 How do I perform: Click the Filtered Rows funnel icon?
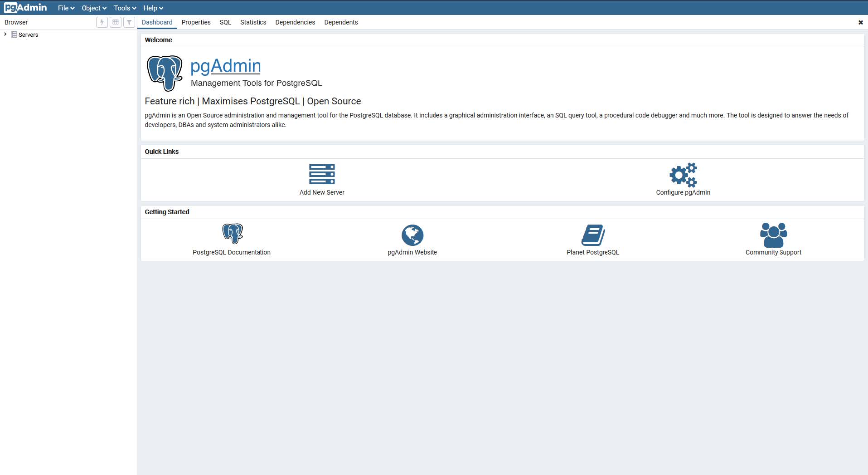[x=129, y=22]
